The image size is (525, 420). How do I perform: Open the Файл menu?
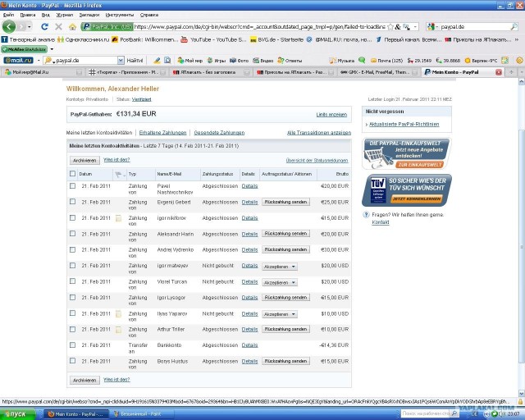point(9,15)
